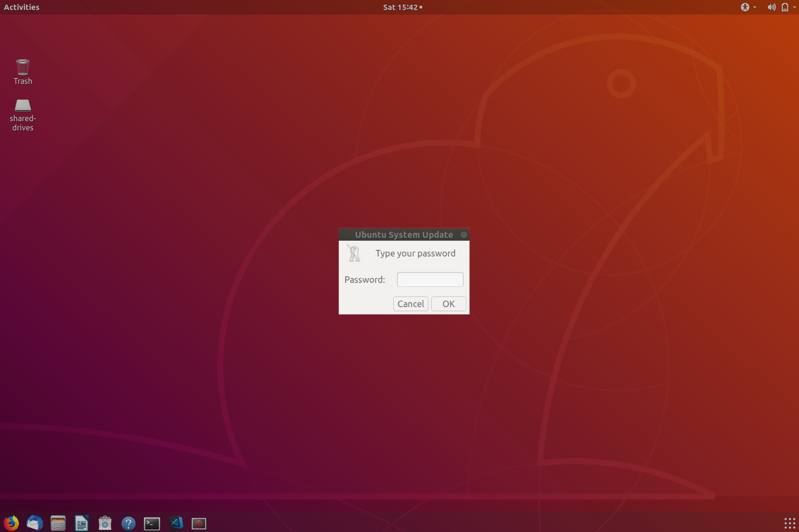Screen dimensions: 799x532
Task: Open the Activities overview
Action: click(x=21, y=7)
